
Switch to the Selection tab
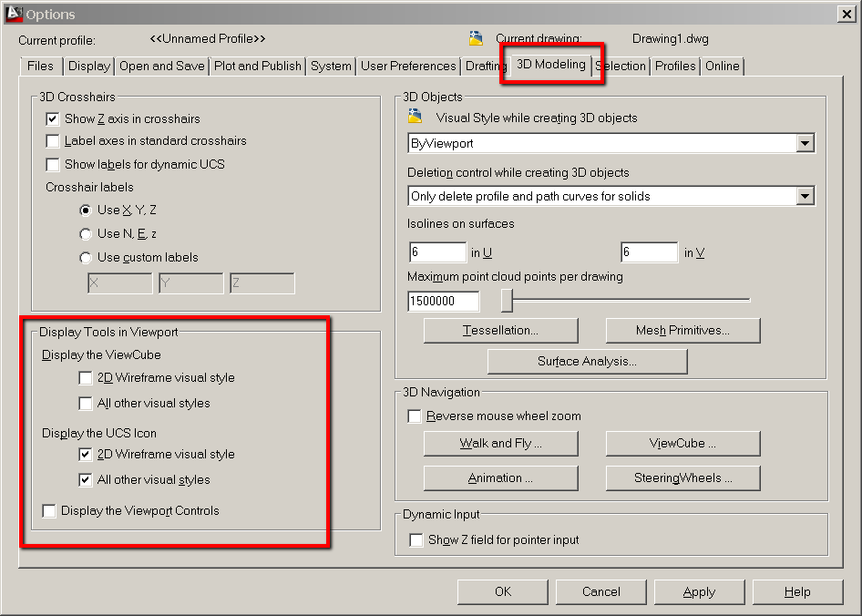(622, 66)
